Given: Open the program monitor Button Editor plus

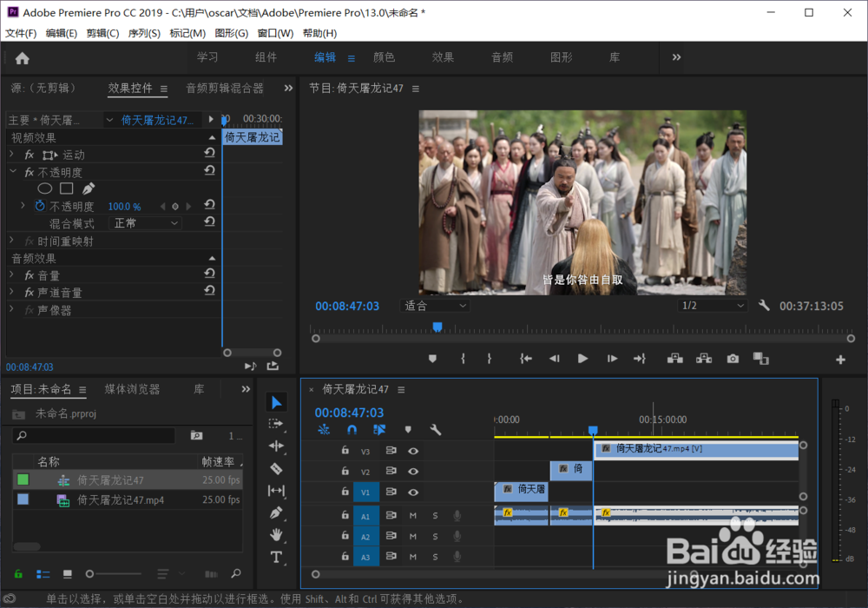Looking at the screenshot, I should point(840,360).
